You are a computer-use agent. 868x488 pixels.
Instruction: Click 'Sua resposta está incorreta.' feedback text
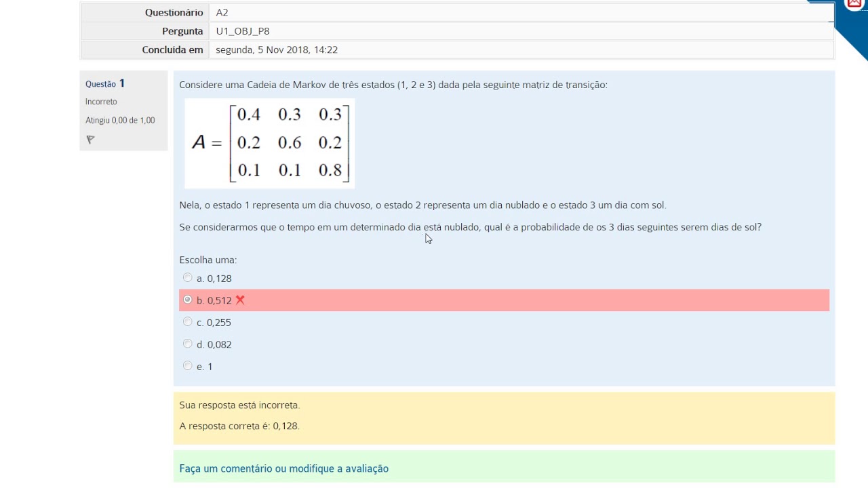tap(239, 405)
